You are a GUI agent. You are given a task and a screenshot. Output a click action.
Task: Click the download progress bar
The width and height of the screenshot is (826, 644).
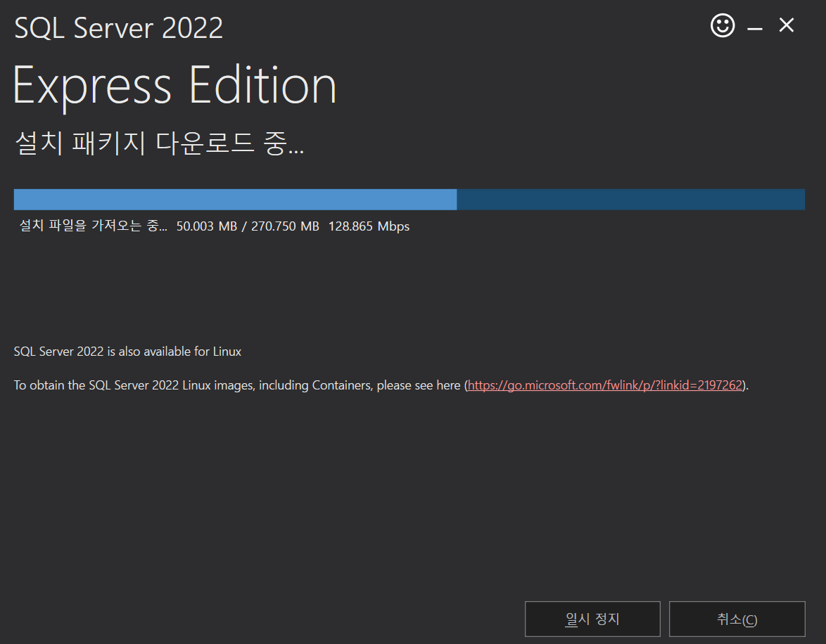(409, 200)
